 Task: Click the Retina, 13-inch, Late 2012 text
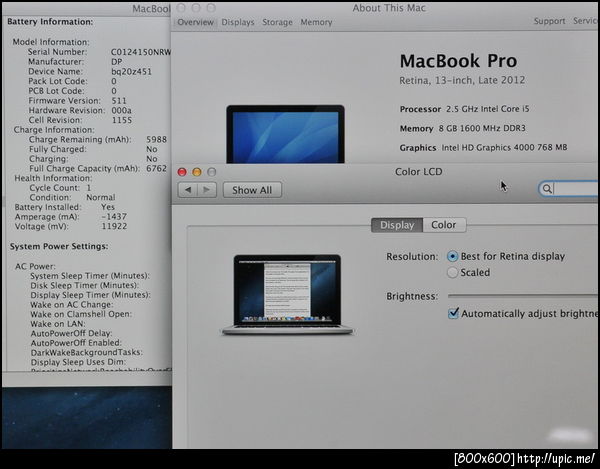(462, 80)
